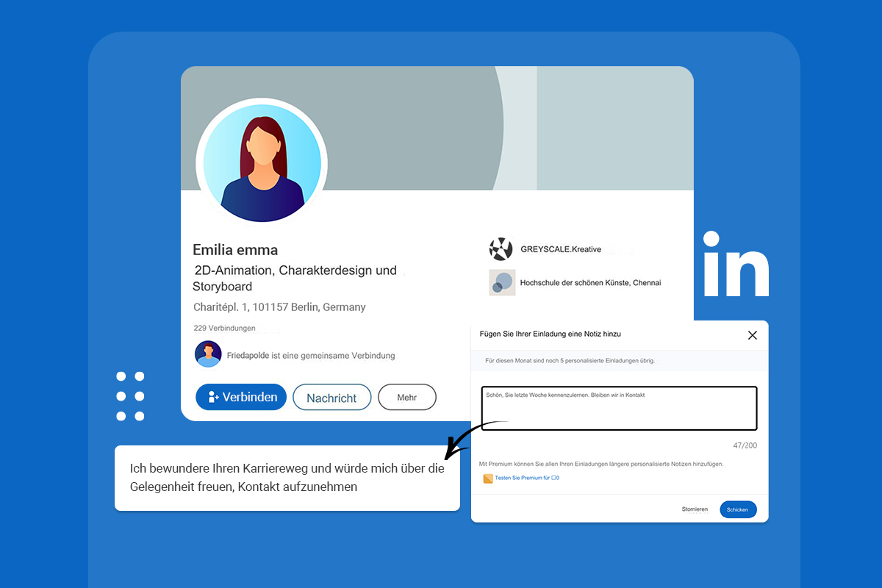Click the name Emilia emma

tap(235, 250)
